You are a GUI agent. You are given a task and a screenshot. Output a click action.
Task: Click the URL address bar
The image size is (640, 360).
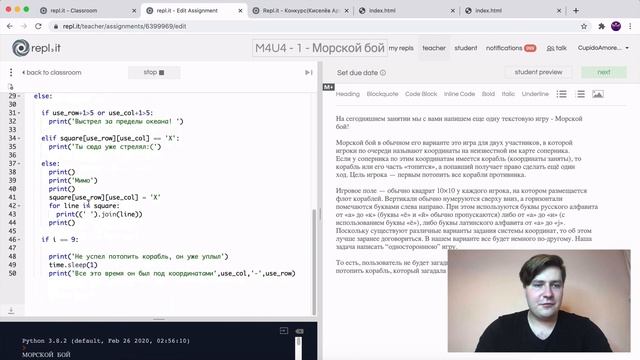314,26
